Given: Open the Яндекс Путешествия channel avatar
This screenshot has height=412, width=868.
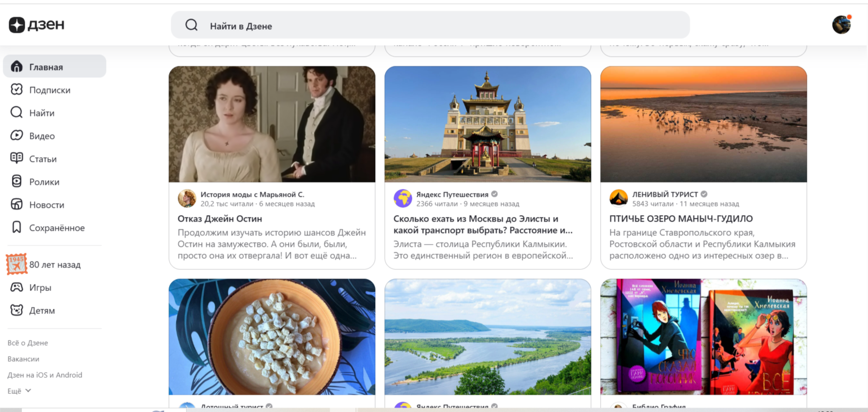Looking at the screenshot, I should point(403,198).
